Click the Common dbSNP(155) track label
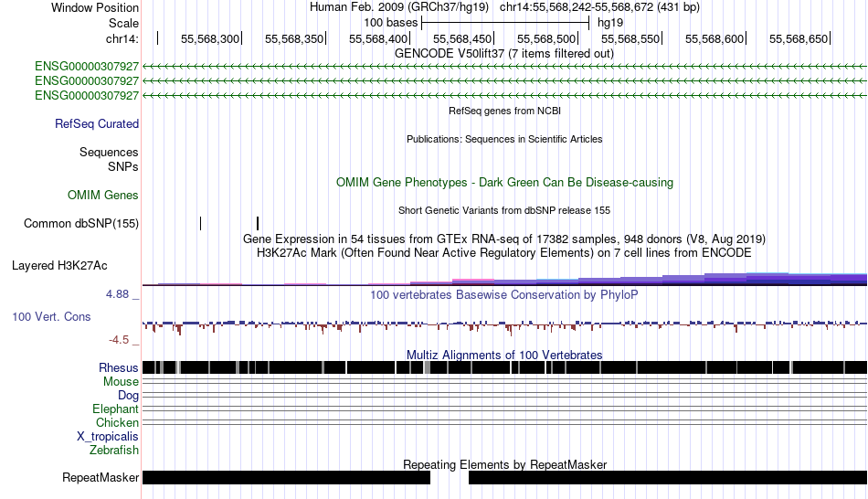 pyautogui.click(x=81, y=224)
